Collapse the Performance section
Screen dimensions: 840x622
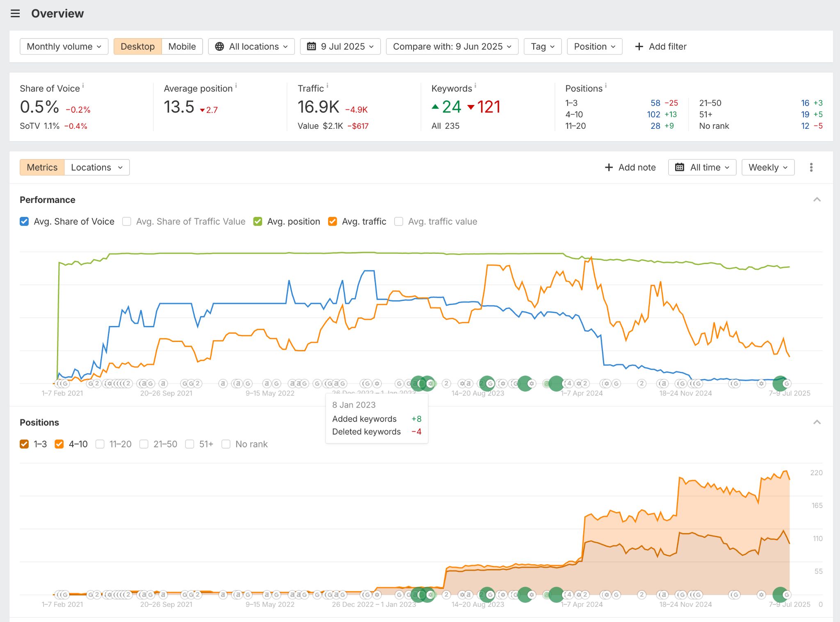click(817, 200)
